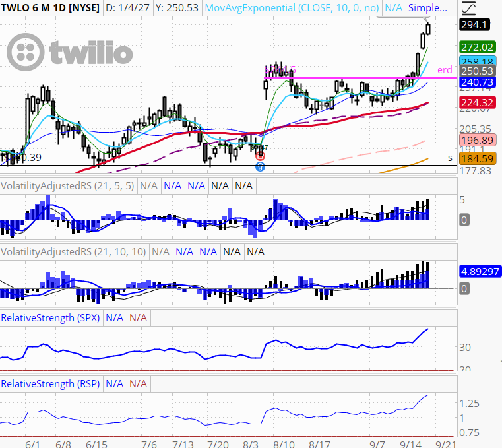
Task: Click gray N/A in the VolatilityAdjustedRS (21, 10, 10) row
Action: 160,252
